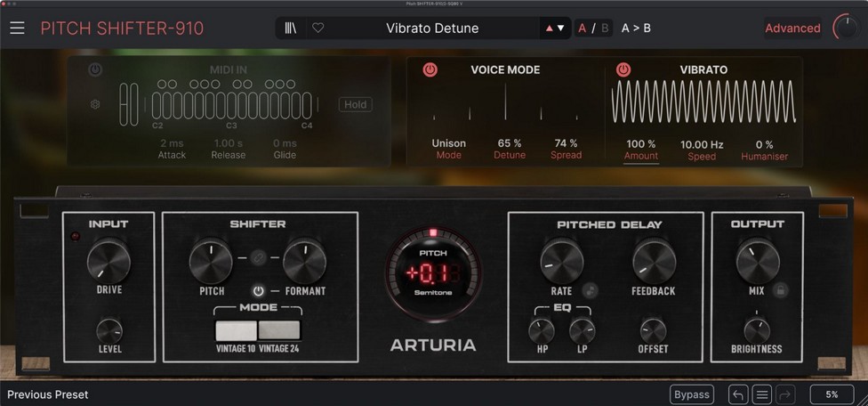Click the Input Drive knob
Viewport: 868px width, 406px height.
point(108,262)
